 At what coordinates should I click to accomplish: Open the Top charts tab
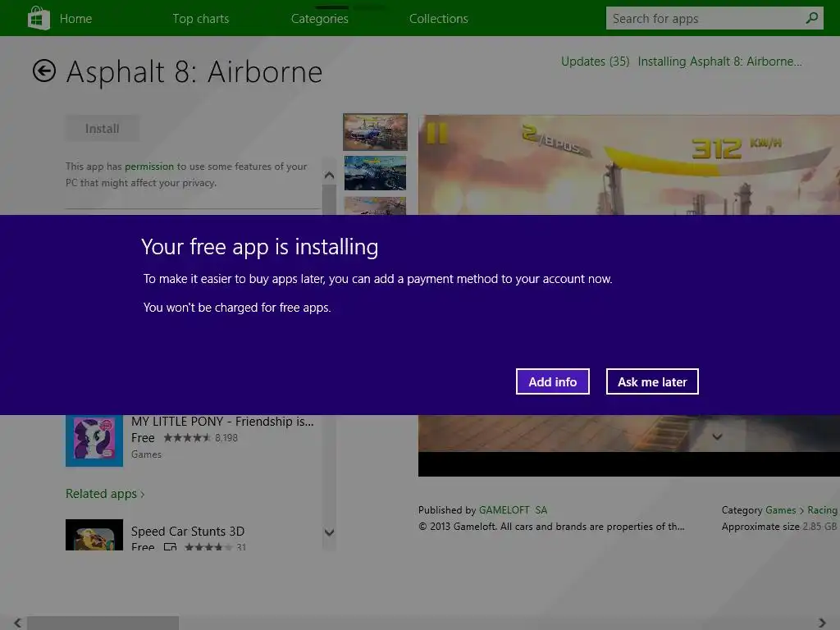click(200, 18)
